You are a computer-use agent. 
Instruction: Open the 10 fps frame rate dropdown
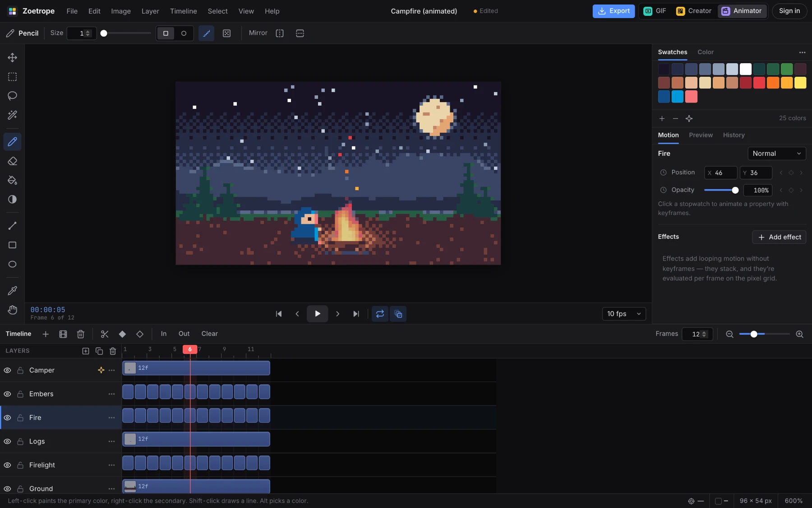624,314
